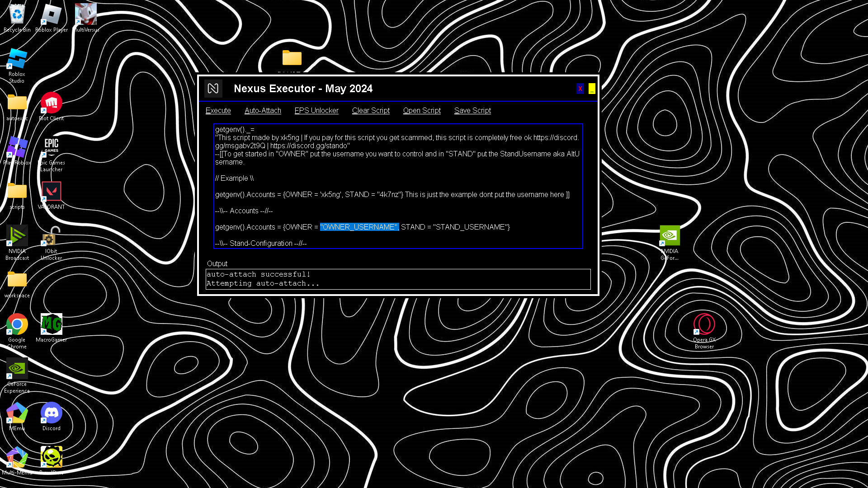Toggle the FPS Unlocker option
The width and height of the screenshot is (868, 488).
point(316,111)
